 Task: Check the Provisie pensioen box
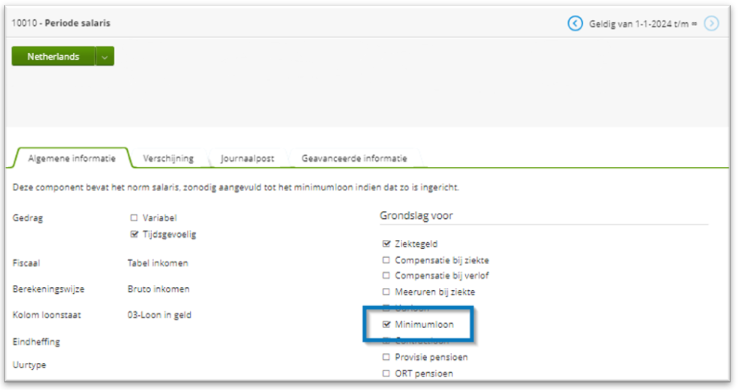tap(386, 357)
